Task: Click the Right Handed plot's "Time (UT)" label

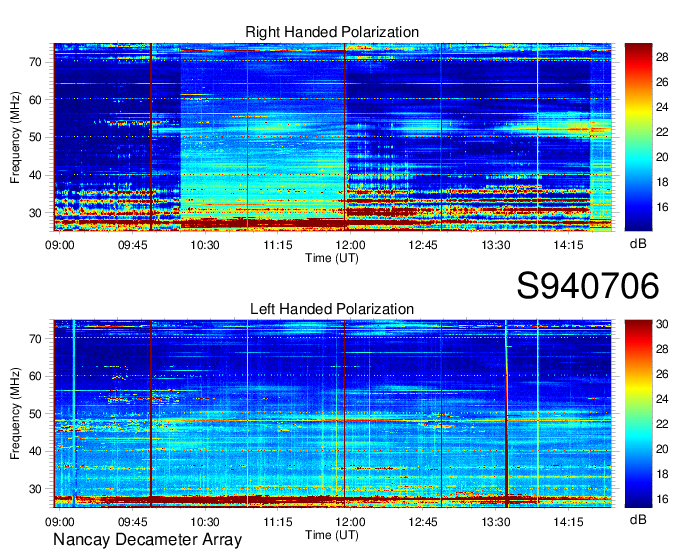Action: click(332, 258)
